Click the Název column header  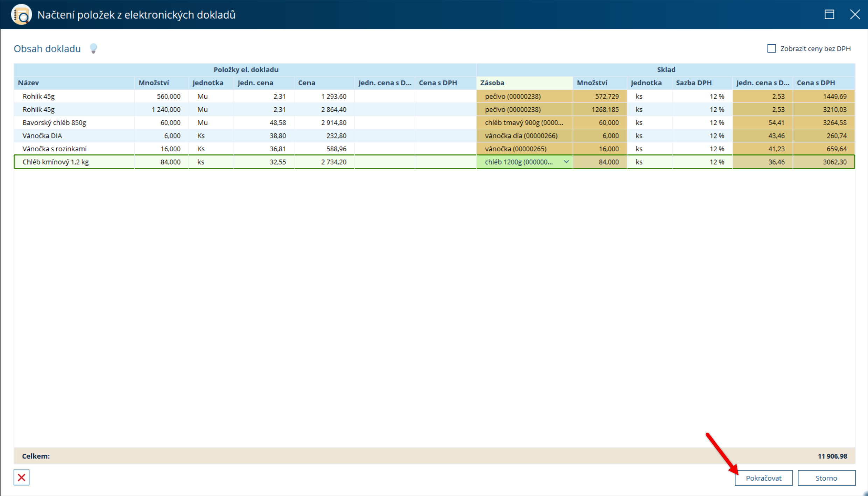coord(29,83)
